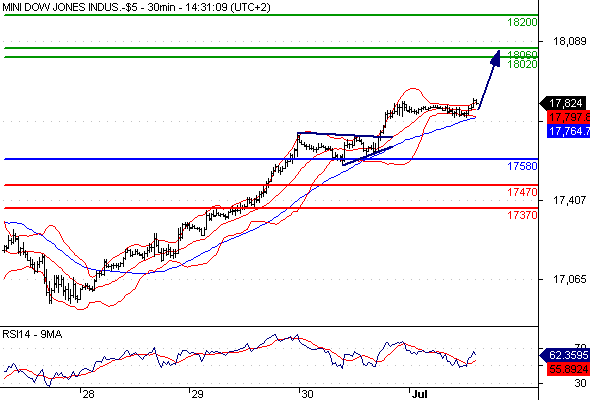Click the 30 date axis label
590x400 pixels.
(307, 394)
